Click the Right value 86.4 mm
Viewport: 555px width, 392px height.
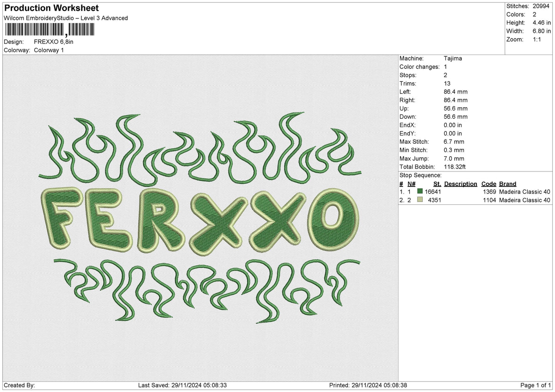tap(456, 100)
